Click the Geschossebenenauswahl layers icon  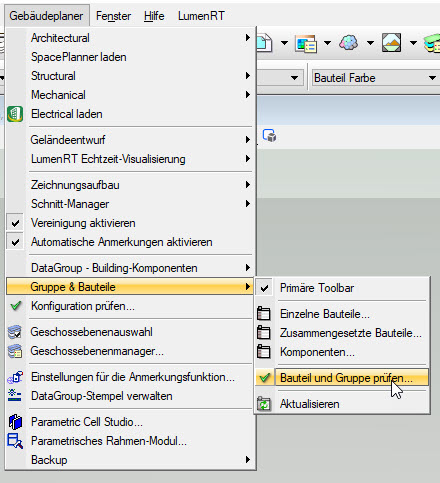click(15, 332)
